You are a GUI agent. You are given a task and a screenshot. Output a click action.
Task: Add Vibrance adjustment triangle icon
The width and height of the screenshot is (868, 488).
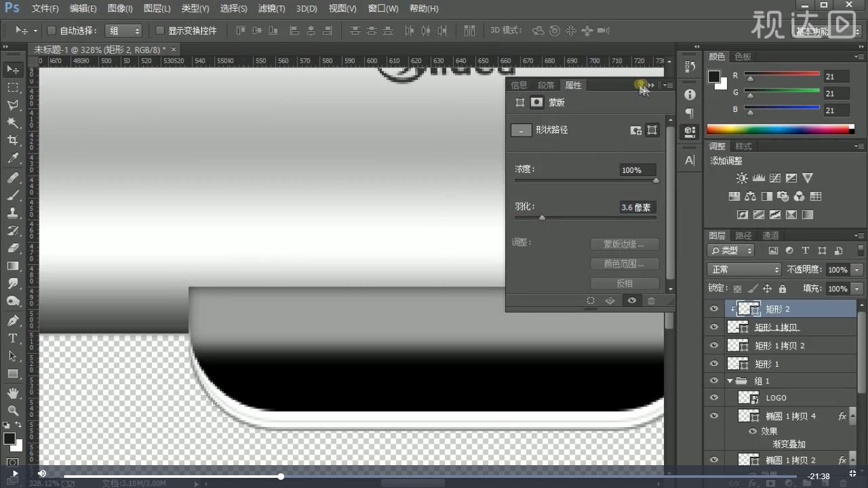808,178
